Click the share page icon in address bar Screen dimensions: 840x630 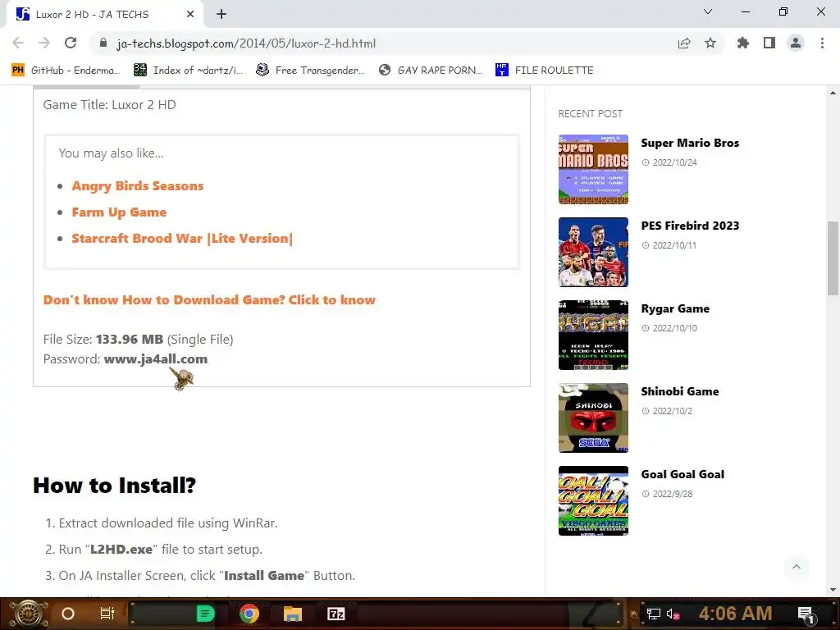click(684, 43)
